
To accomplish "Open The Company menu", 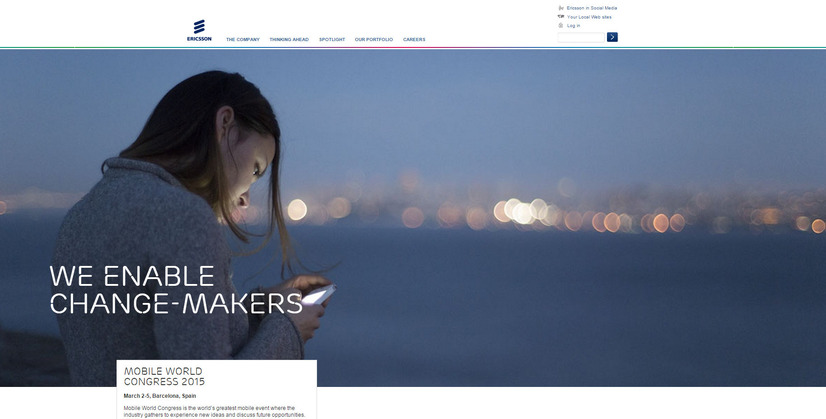I will point(242,40).
